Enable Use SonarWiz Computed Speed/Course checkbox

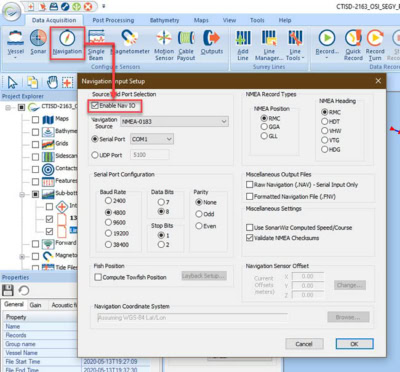click(x=249, y=228)
